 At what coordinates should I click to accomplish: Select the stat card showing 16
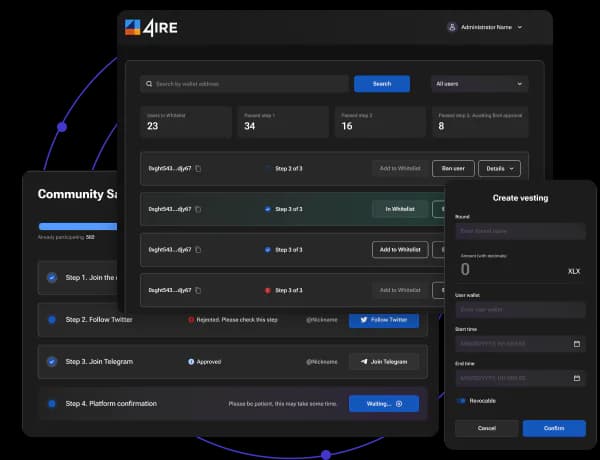380,122
